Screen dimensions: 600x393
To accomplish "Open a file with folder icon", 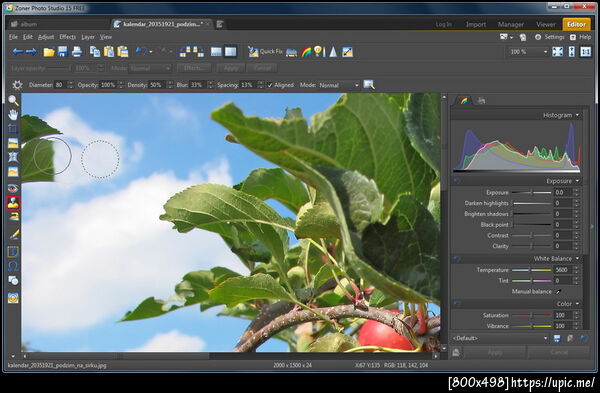I will point(49,52).
